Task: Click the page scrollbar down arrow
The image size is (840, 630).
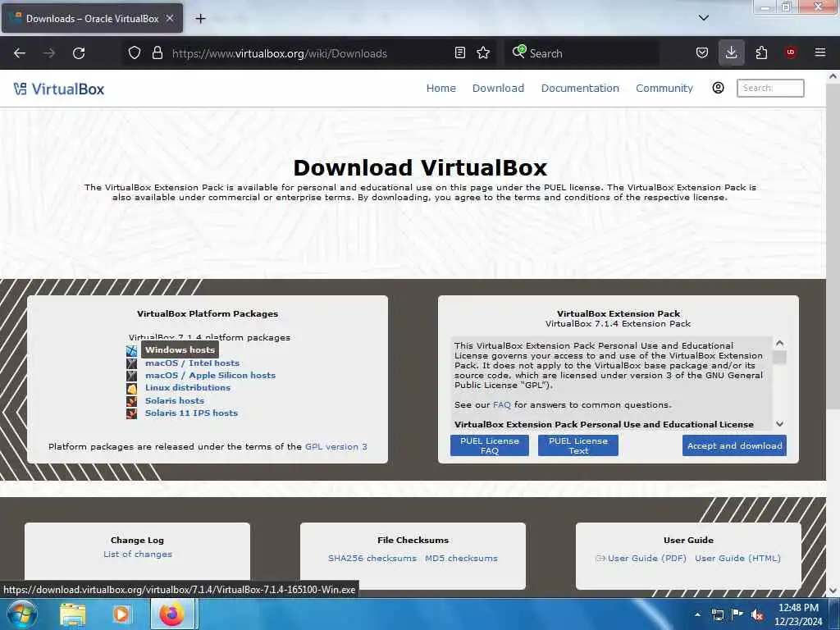Action: [833, 591]
